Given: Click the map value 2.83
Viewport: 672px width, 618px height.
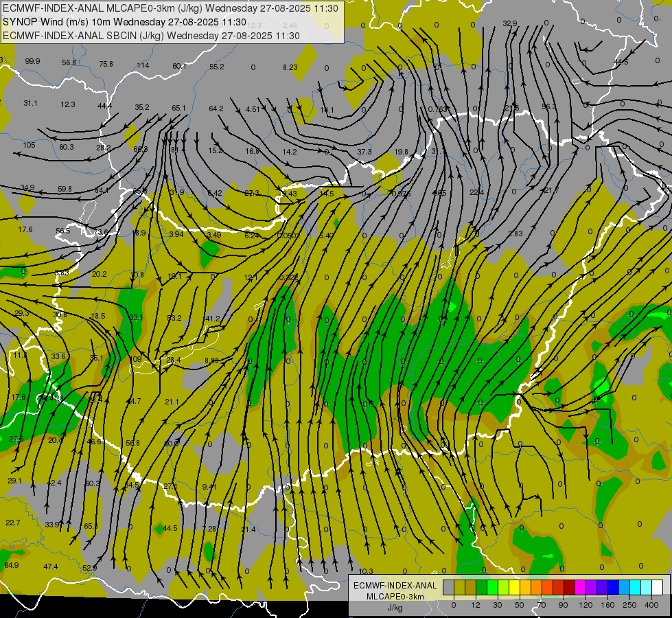Looking at the screenshot, I should pyautogui.click(x=515, y=233).
